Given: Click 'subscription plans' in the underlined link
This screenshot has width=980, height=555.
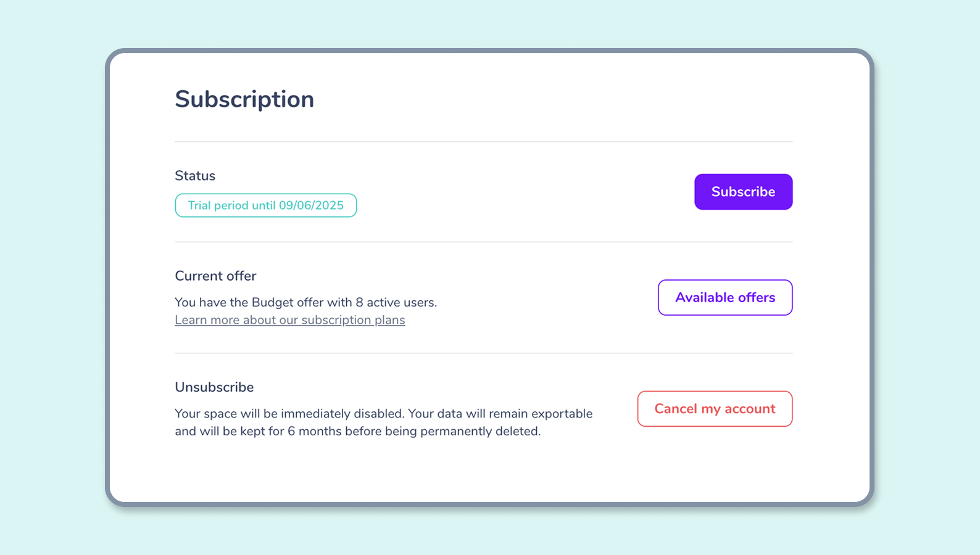Looking at the screenshot, I should tap(353, 320).
